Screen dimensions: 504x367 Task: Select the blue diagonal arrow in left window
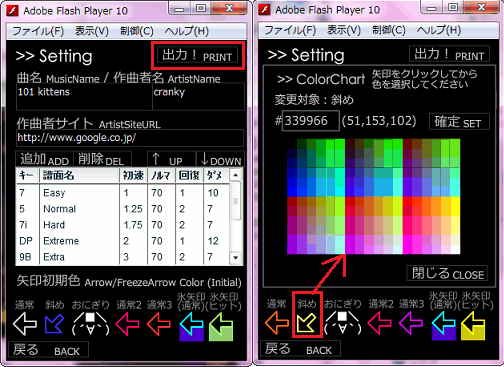click(x=54, y=324)
